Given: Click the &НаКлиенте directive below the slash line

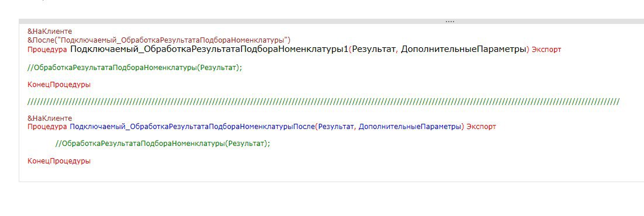Looking at the screenshot, I should click(x=50, y=119).
